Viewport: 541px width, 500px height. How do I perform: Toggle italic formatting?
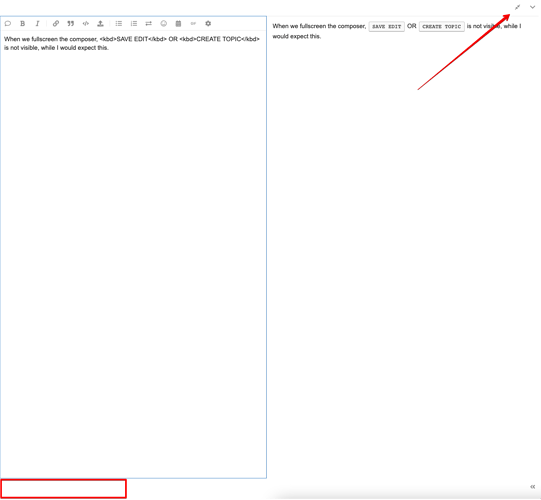pos(37,23)
